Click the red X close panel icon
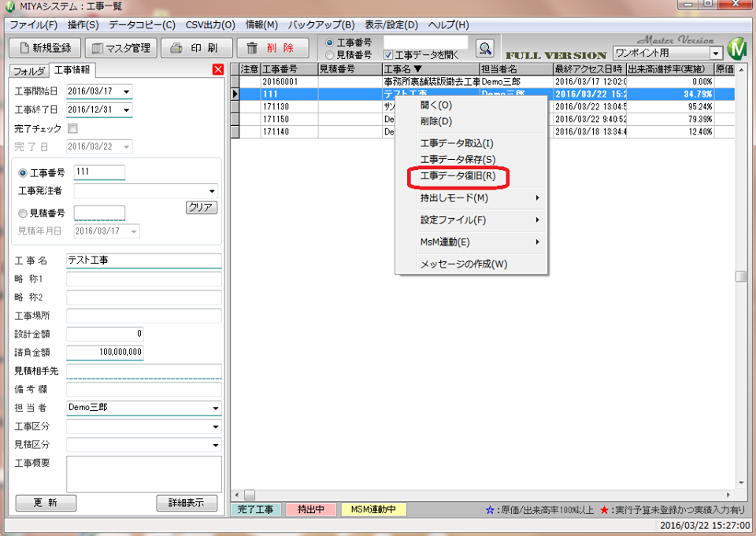The image size is (756, 536). tap(218, 69)
